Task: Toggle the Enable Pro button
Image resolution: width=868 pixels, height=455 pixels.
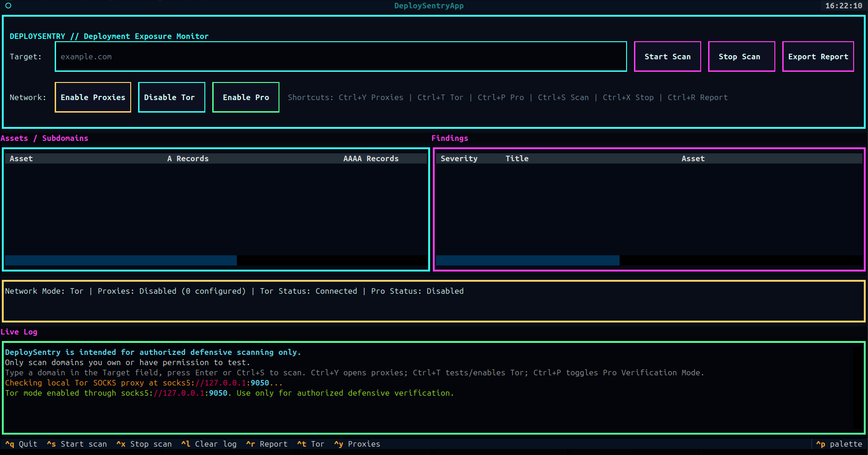Action: (246, 97)
